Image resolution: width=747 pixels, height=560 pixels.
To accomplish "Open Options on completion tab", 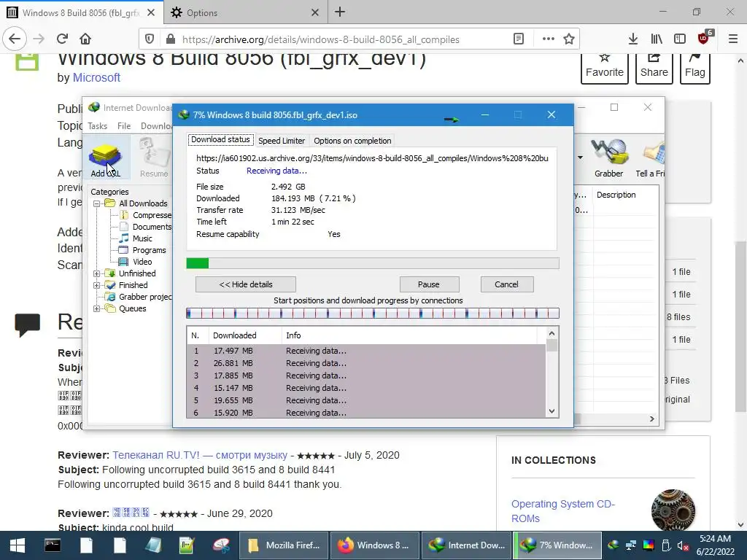I will pos(352,141).
